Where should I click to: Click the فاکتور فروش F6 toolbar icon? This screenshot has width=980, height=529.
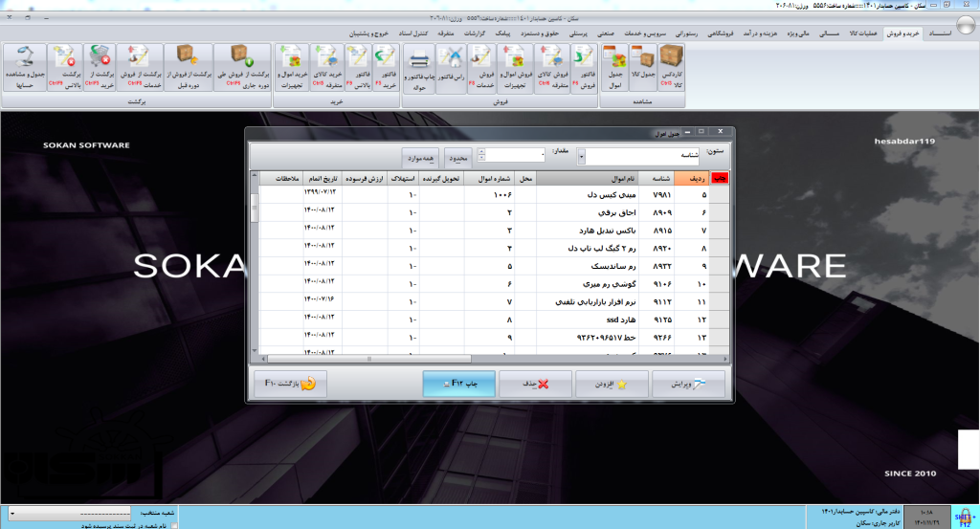point(584,68)
